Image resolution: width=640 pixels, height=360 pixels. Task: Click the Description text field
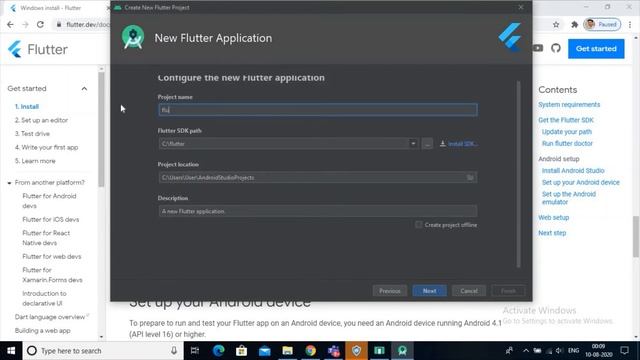pos(318,211)
